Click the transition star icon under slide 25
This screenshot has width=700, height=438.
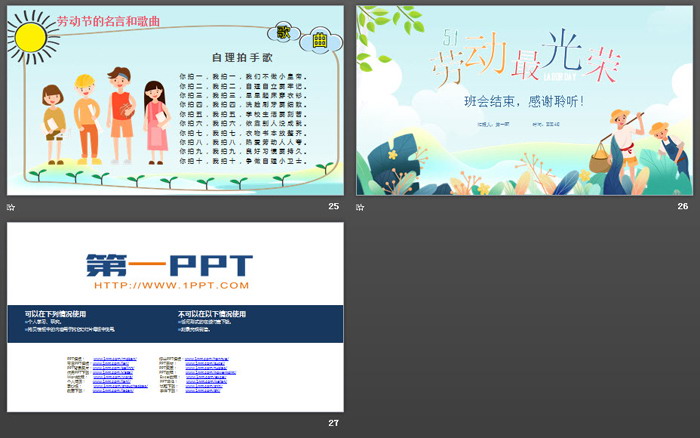tap(11, 207)
